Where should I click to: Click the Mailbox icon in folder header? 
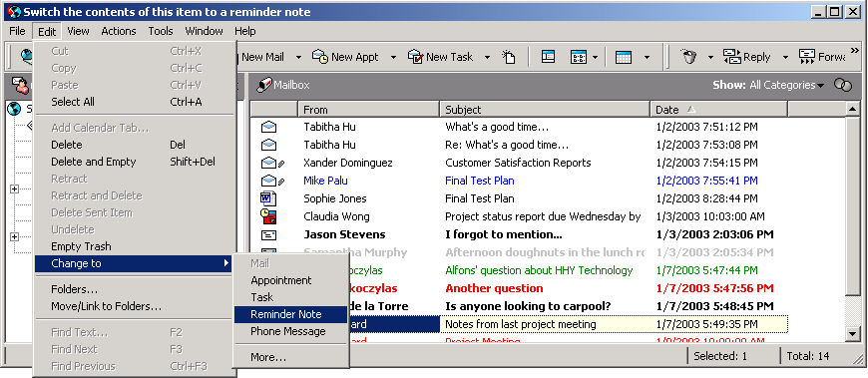point(265,84)
